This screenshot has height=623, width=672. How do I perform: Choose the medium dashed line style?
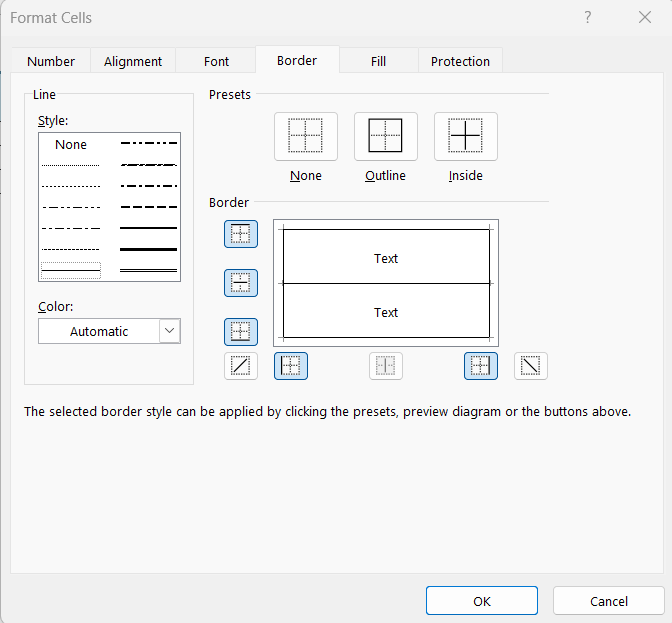tap(149, 207)
